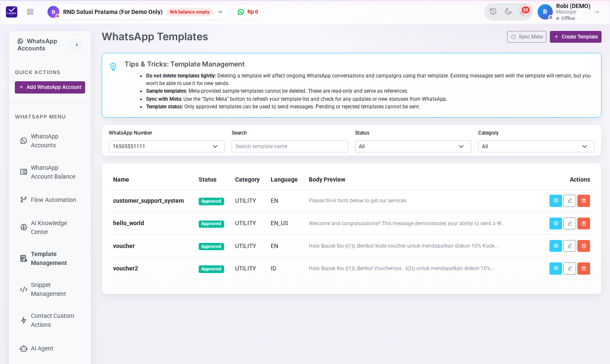Open the history clock icon in header
Screen dimensions: 610x364
point(493,11)
